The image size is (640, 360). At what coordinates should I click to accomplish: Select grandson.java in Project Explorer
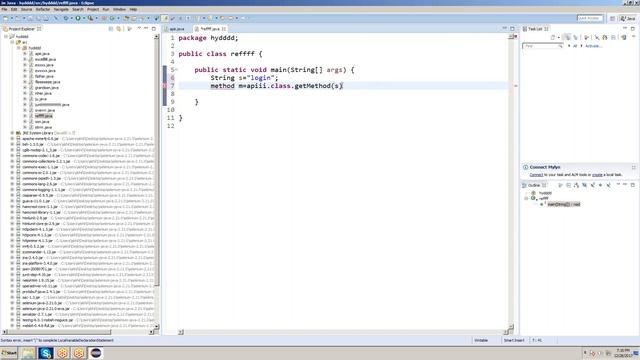point(47,88)
